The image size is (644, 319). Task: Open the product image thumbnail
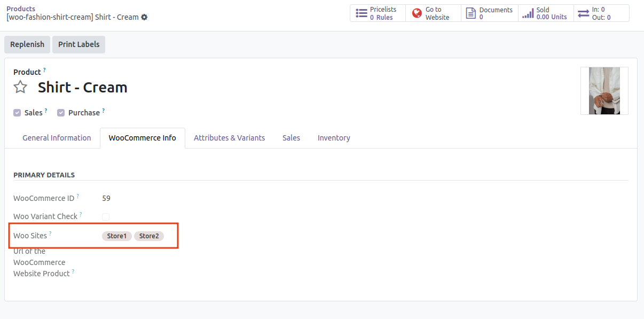(604, 91)
